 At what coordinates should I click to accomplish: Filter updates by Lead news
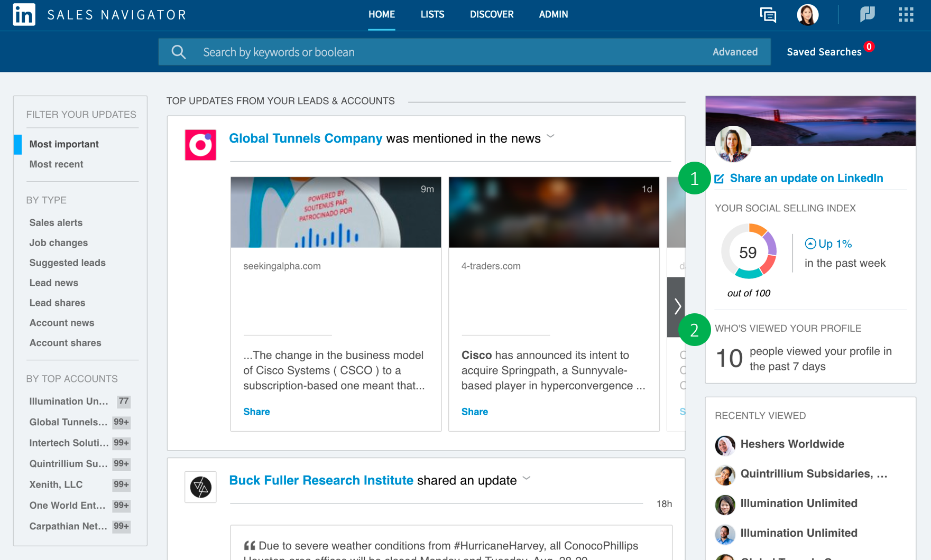point(53,283)
